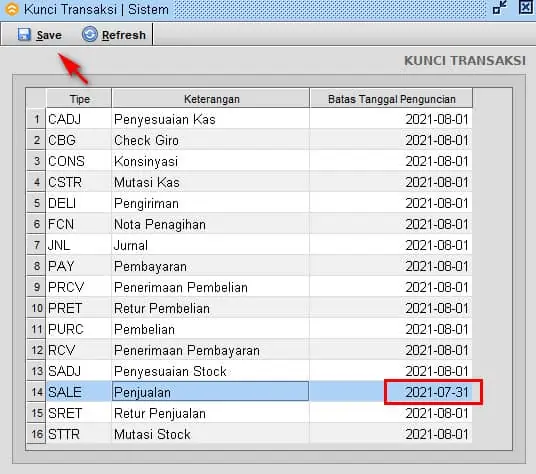Click the Pembelian cell in PURC row
Viewport: 536px width, 474px height.
coord(211,329)
